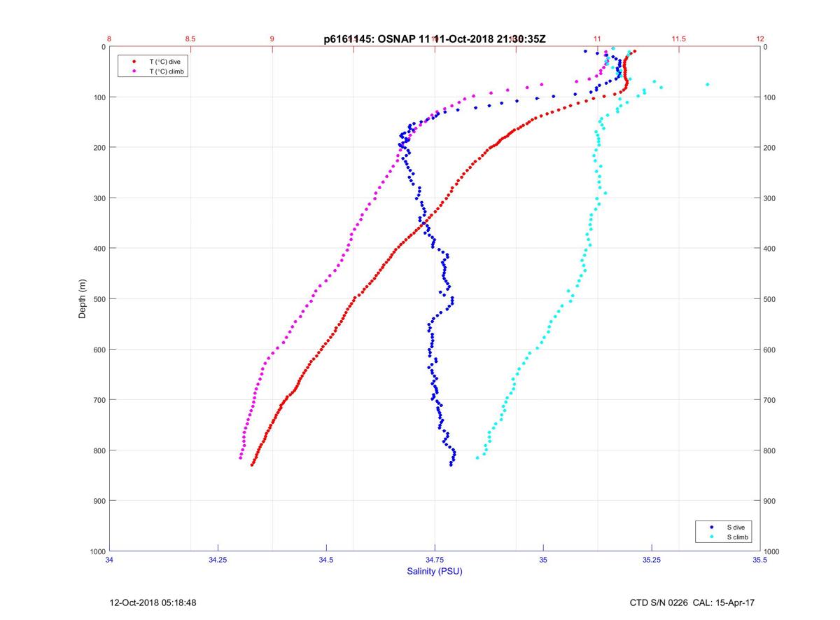This screenshot has width=840, height=620.
Task: Click '200' on the right depth axis
Action: point(771,148)
